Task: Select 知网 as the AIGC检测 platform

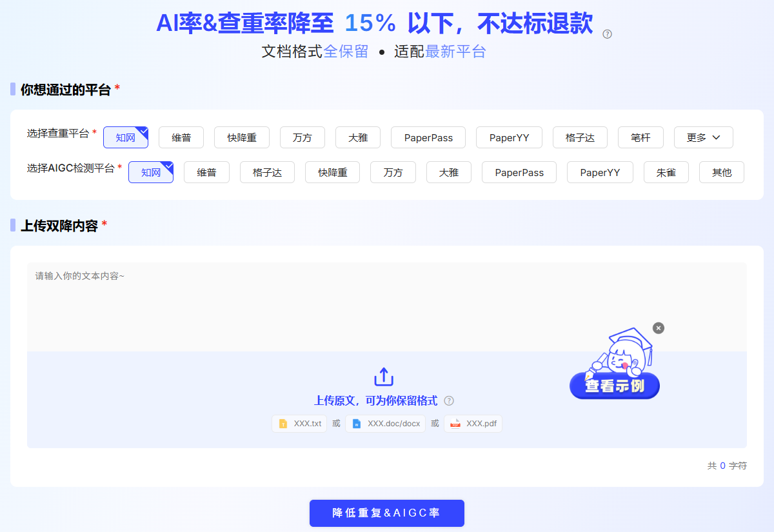Action: [x=151, y=172]
